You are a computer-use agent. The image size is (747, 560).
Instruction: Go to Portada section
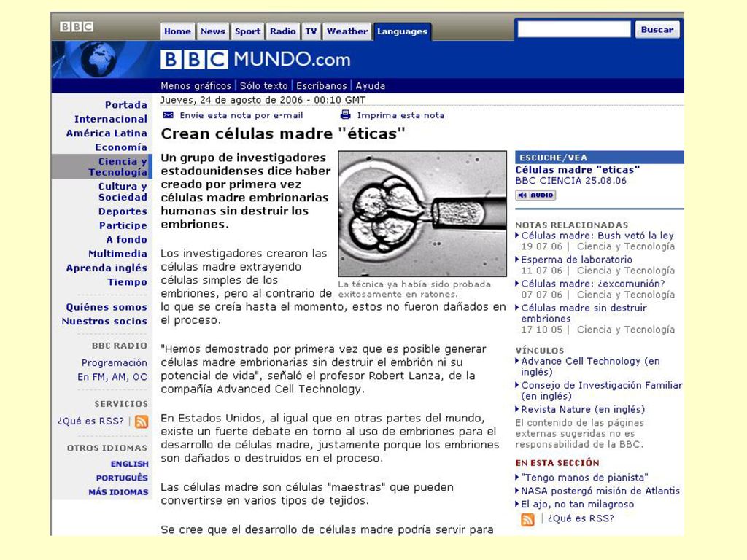(x=125, y=104)
